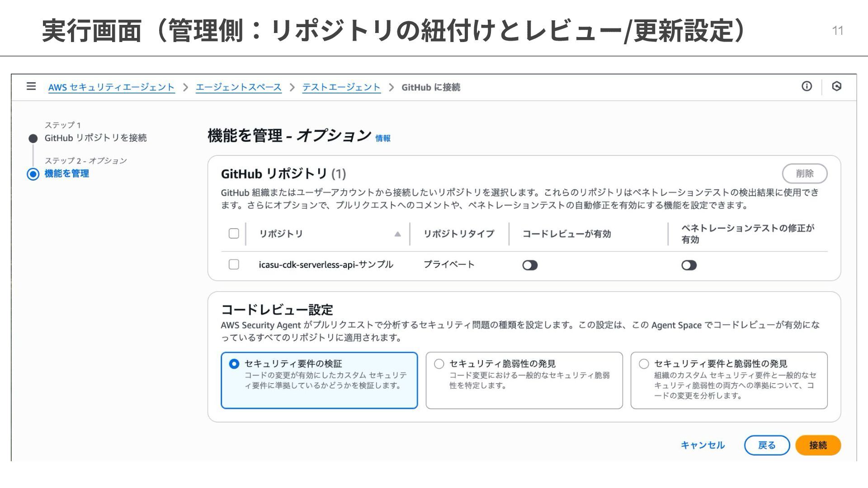Click the step 1 dot indicator
868x488 pixels.
(x=33, y=138)
